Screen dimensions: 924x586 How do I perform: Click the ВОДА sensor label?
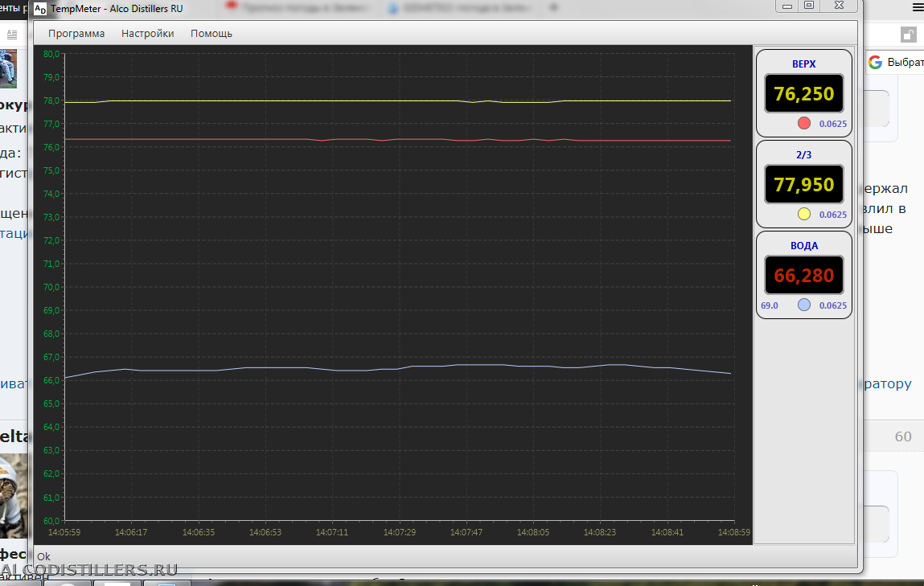tap(804, 246)
